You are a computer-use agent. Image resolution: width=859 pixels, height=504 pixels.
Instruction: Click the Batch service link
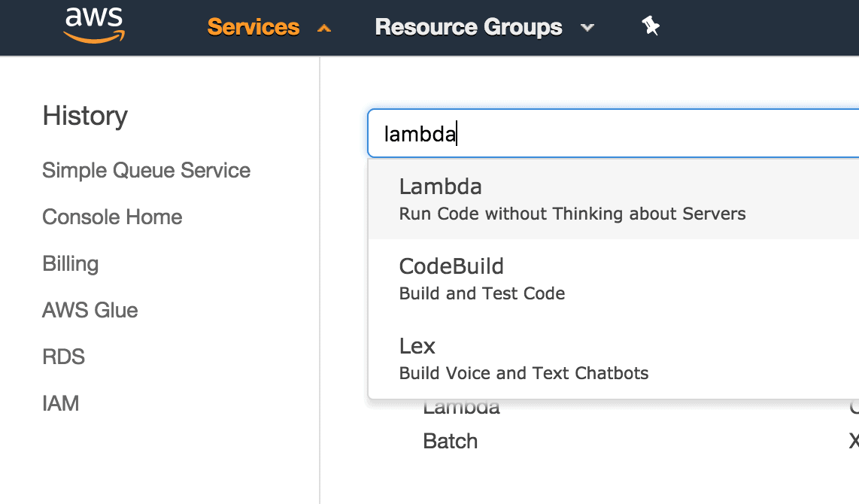[x=451, y=441]
